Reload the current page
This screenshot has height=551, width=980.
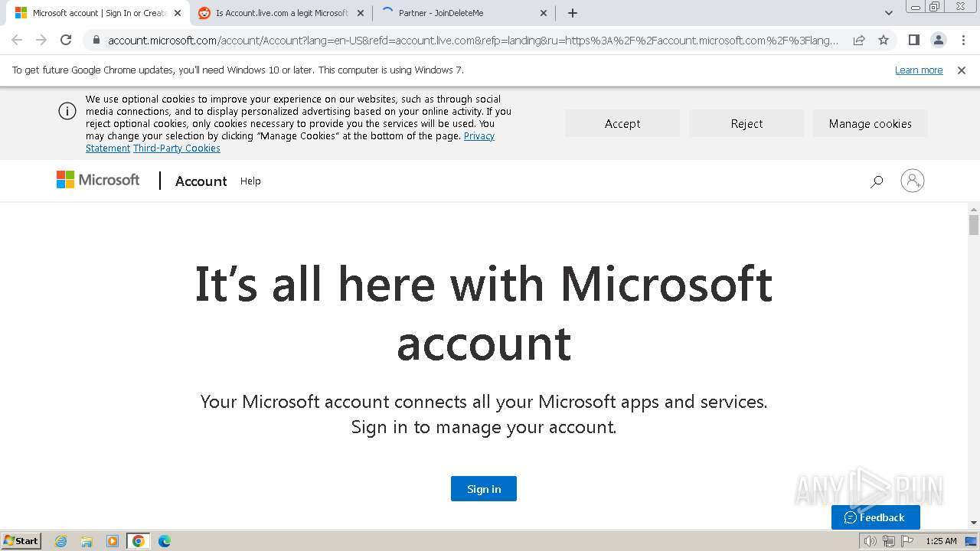[x=66, y=40]
